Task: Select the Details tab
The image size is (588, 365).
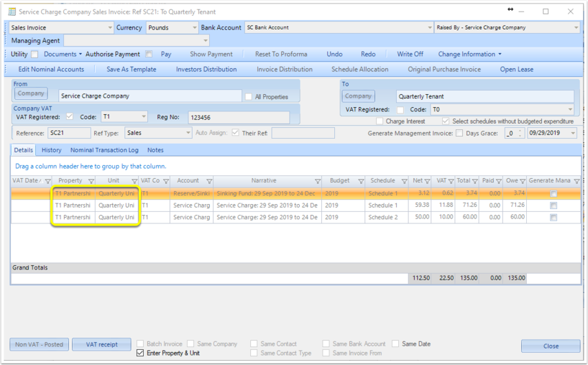Action: (x=23, y=150)
